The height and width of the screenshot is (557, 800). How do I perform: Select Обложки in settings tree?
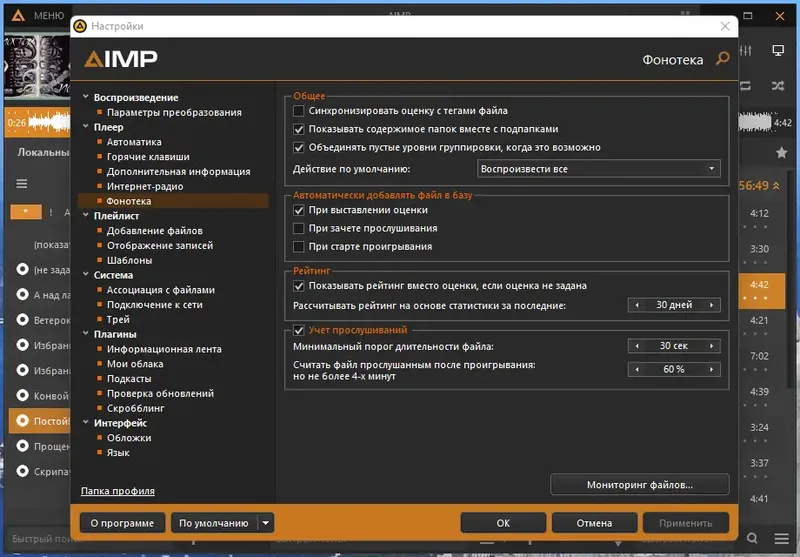point(129,438)
